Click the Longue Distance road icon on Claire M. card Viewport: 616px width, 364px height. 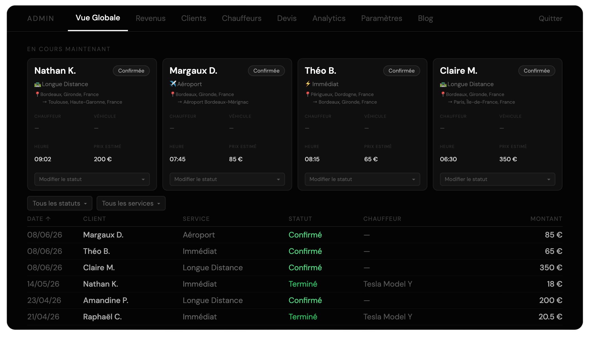pos(443,84)
